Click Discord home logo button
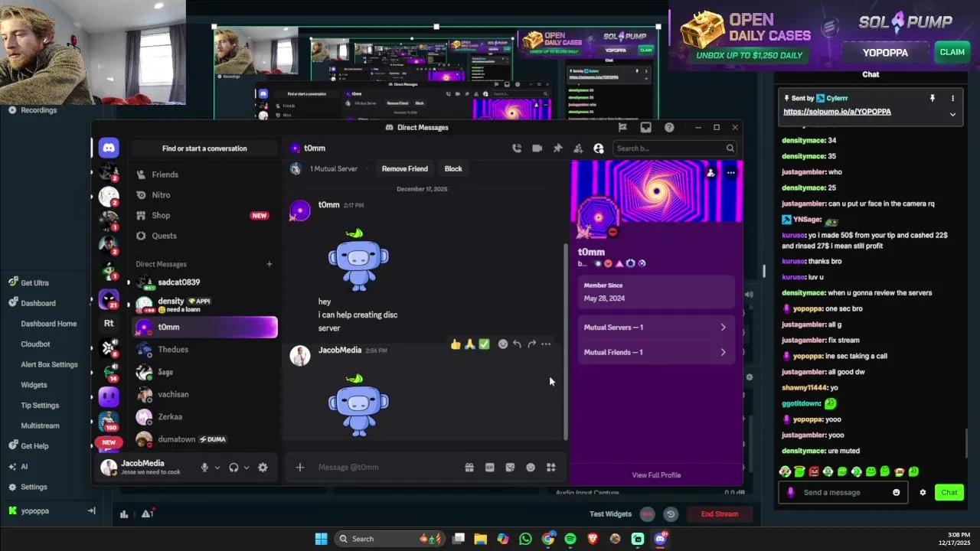Image resolution: width=980 pixels, height=551 pixels. click(109, 148)
